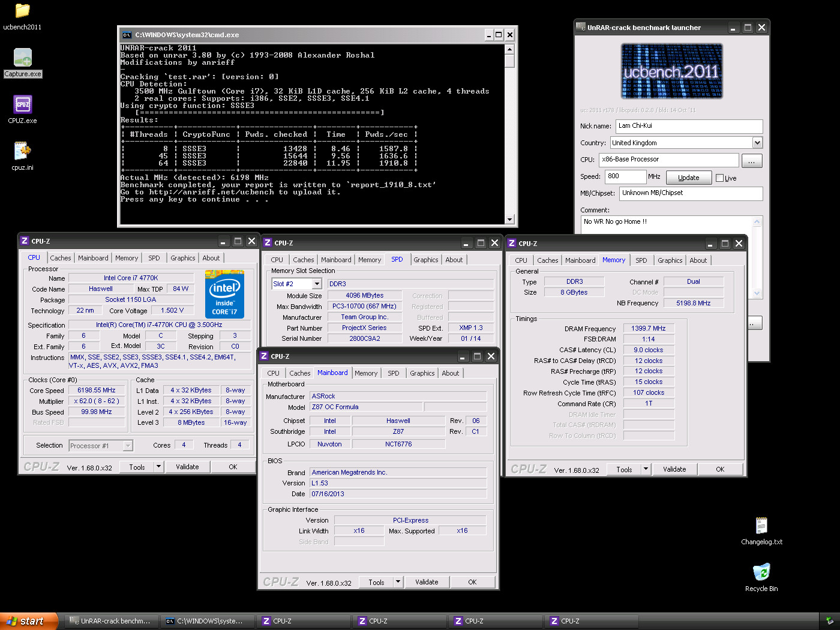Image resolution: width=840 pixels, height=630 pixels.
Task: Open the Recycle Bin
Action: [x=761, y=578]
